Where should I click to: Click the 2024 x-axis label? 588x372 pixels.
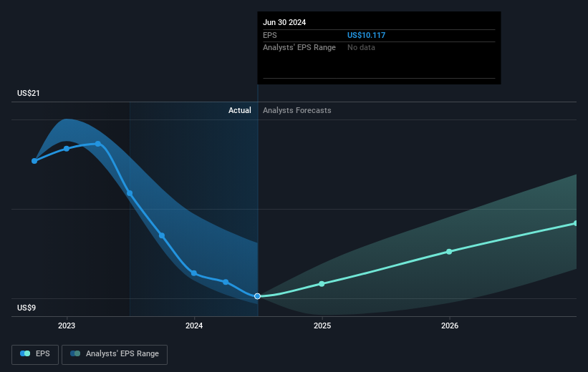194,325
